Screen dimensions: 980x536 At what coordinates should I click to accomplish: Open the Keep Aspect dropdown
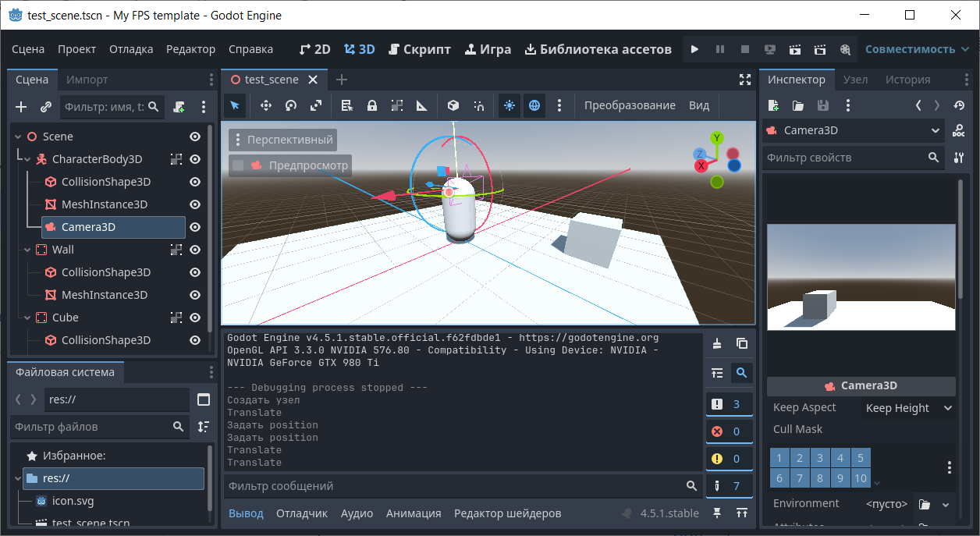pos(909,408)
